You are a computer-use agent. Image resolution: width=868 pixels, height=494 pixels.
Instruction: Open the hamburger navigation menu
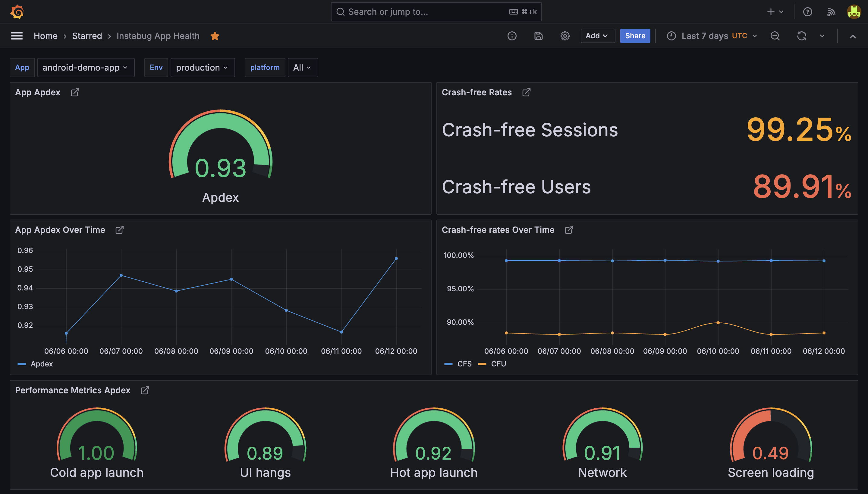[x=17, y=36]
